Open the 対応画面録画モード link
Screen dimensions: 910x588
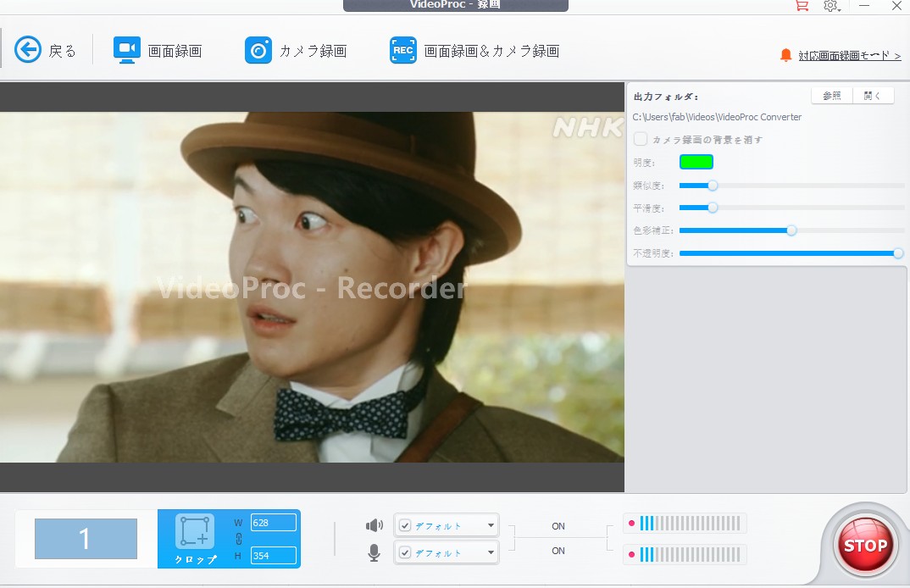click(850, 56)
